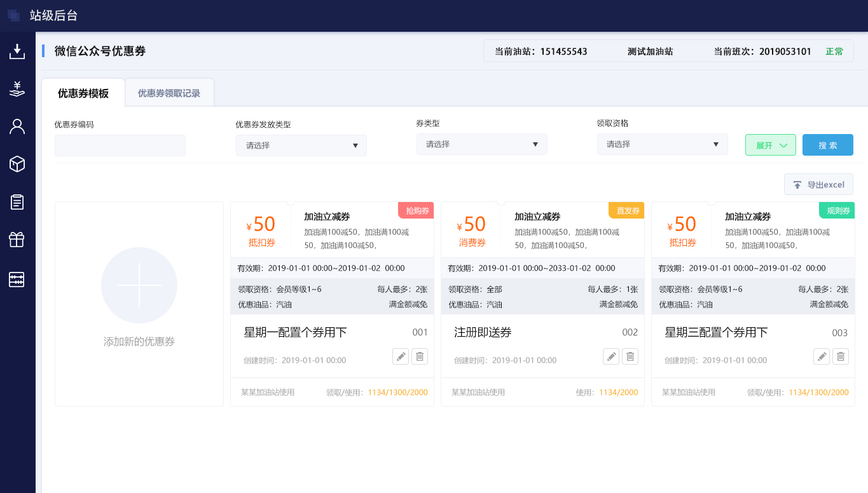Image resolution: width=868 pixels, height=493 pixels.
Task: Click the 抢购券 tag on coupon 001
Action: (417, 210)
